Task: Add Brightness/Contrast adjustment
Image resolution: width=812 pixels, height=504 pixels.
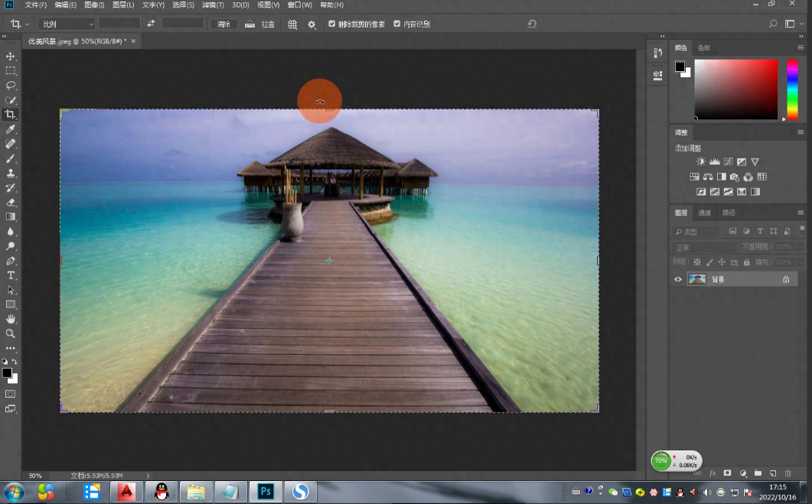Action: (701, 161)
